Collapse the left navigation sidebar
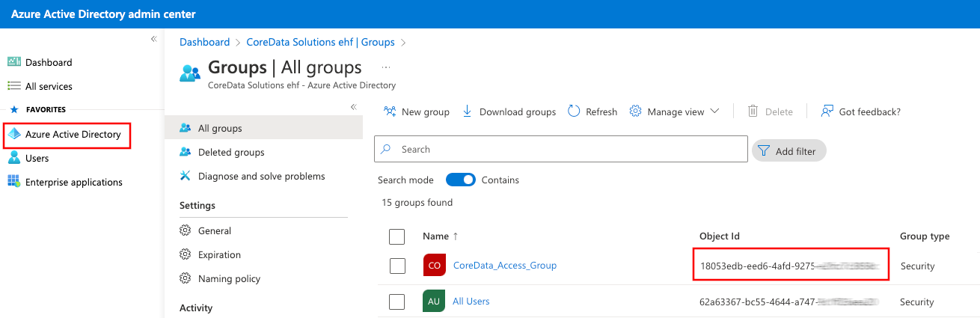Image resolution: width=980 pixels, height=318 pixels. 153,39
